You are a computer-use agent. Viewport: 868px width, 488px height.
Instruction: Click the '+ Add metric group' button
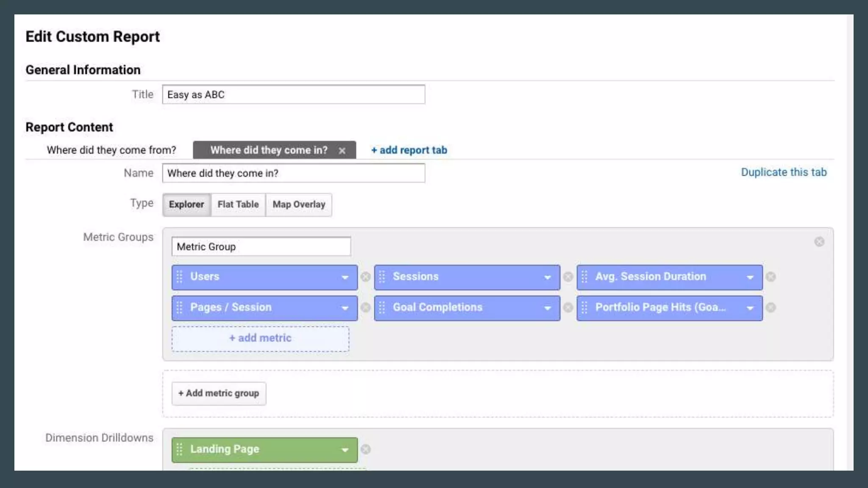pyautogui.click(x=219, y=394)
